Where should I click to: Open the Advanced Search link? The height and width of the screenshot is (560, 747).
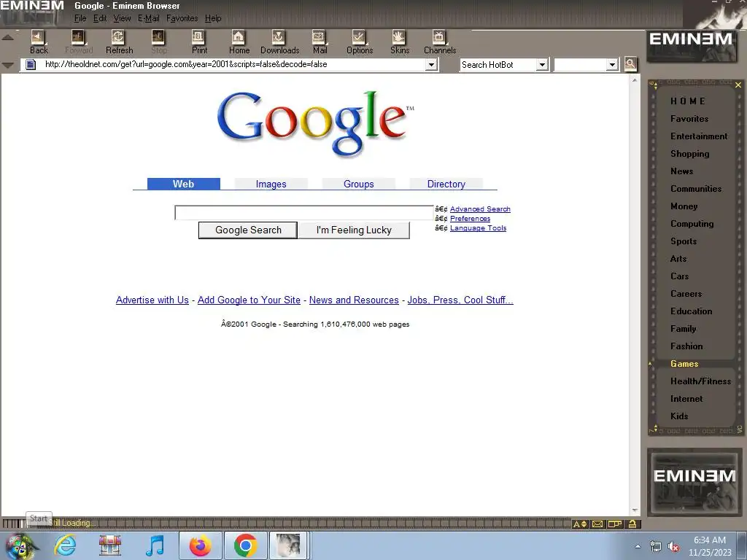point(480,209)
